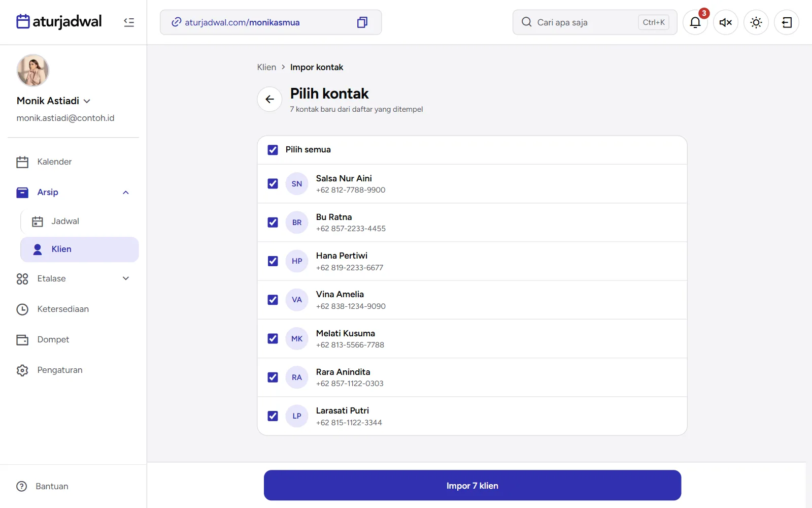The image size is (812, 508).
Task: Open Bantuan help link
Action: [43, 486]
